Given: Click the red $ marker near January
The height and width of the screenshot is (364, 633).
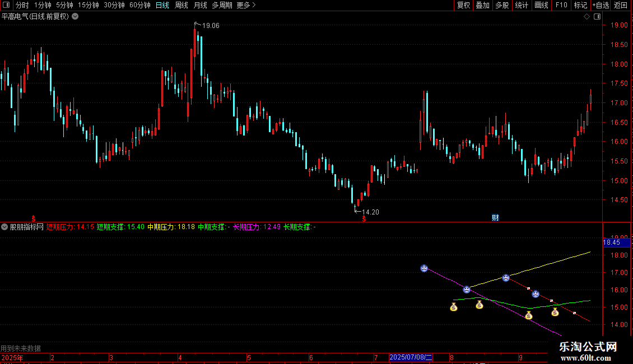Looking at the screenshot, I should (x=34, y=218).
